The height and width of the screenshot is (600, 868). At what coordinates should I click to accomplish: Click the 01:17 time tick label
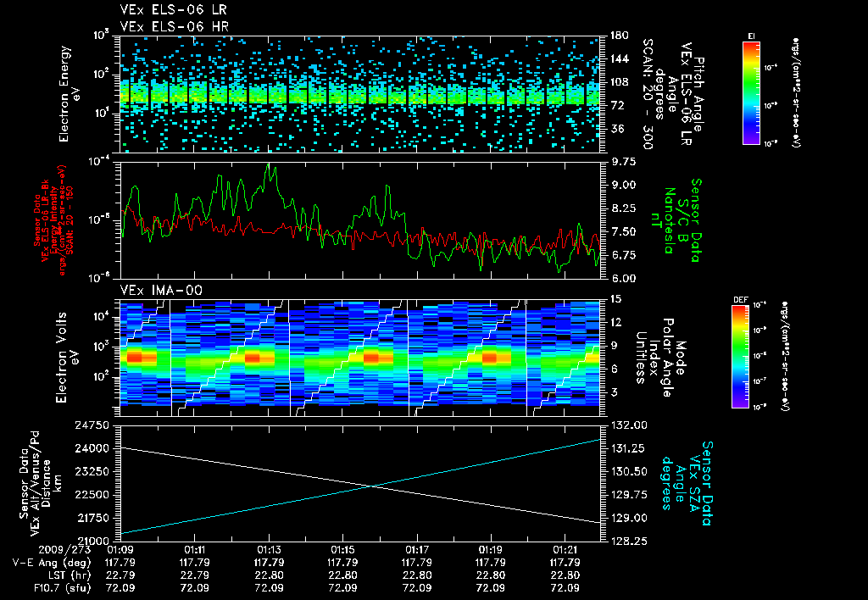click(x=417, y=550)
